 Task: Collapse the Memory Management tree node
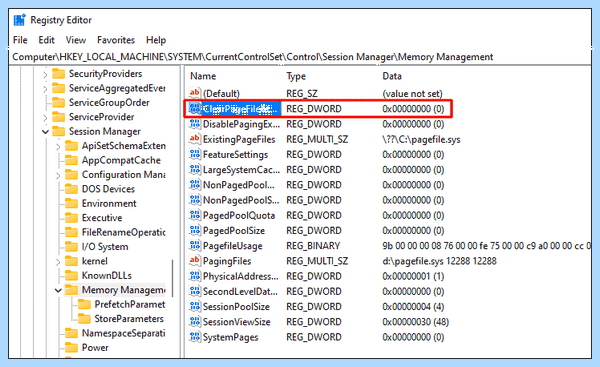coord(58,290)
